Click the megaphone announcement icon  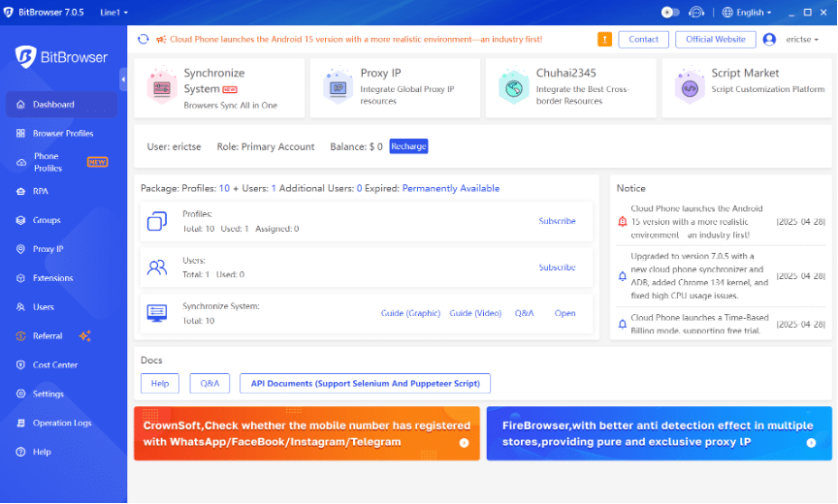point(161,40)
